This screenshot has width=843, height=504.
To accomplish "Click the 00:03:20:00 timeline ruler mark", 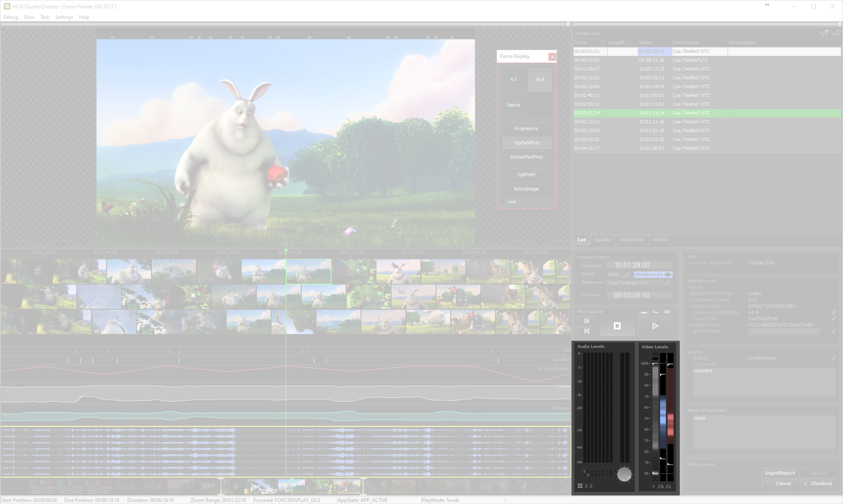I will tap(351, 253).
